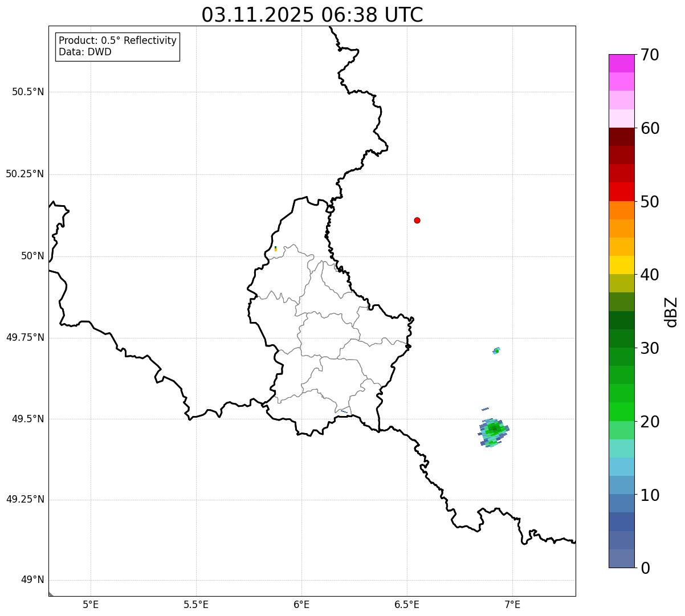Click the 50.5°N latitude label

coord(28,92)
